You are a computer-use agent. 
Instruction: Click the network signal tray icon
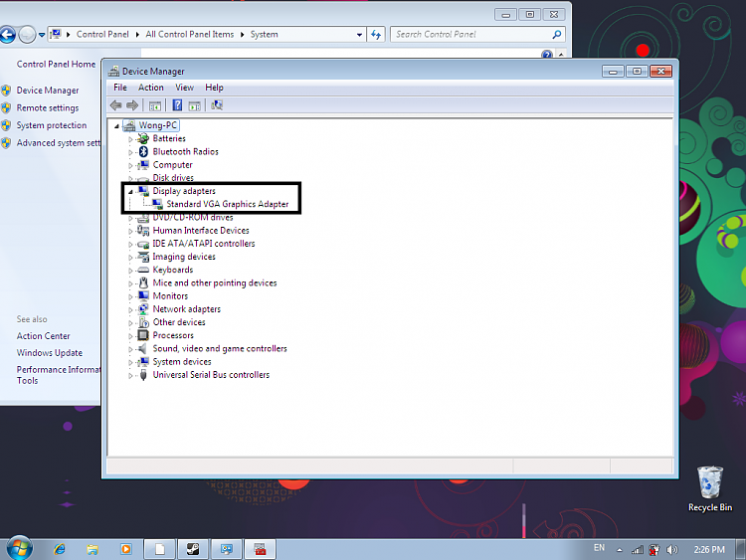637,550
